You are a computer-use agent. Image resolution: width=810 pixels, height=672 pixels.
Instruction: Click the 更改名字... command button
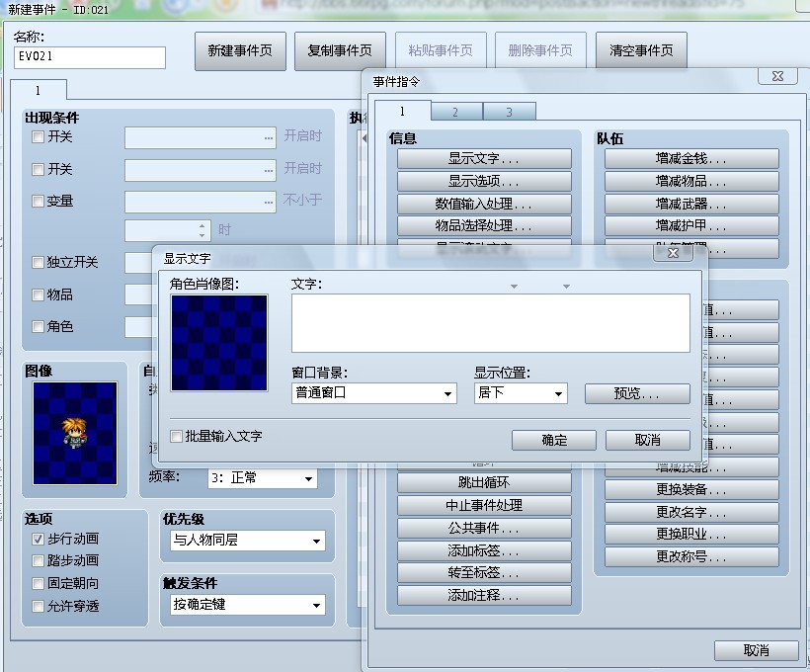click(x=691, y=512)
